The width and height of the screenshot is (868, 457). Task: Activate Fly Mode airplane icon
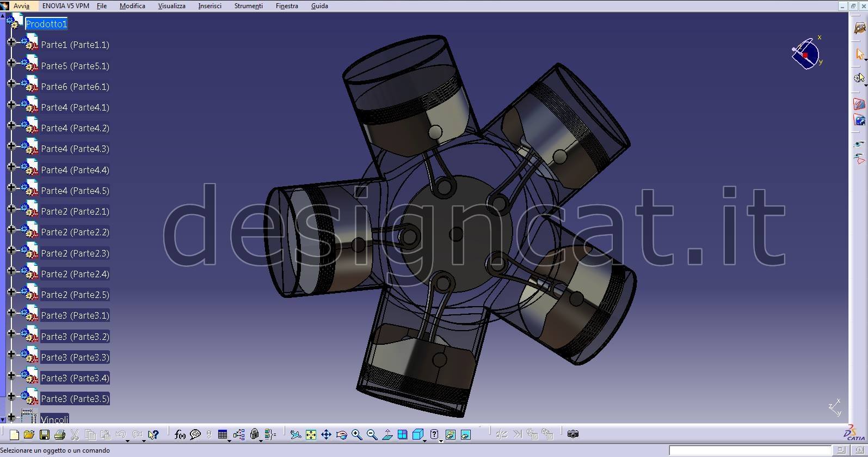point(296,435)
